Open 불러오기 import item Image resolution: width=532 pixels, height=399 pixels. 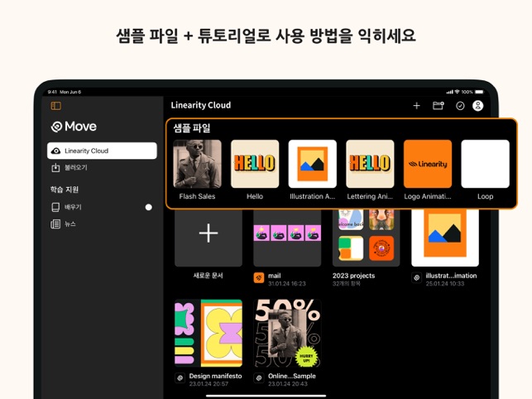pos(102,167)
